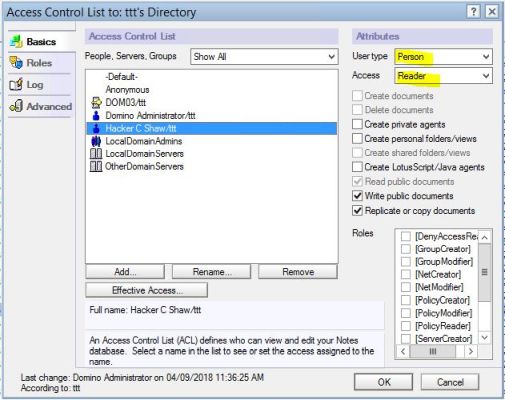Select the LocalDomainAdmins group icon
Viewport: 505px width, 400px height.
tap(96, 141)
